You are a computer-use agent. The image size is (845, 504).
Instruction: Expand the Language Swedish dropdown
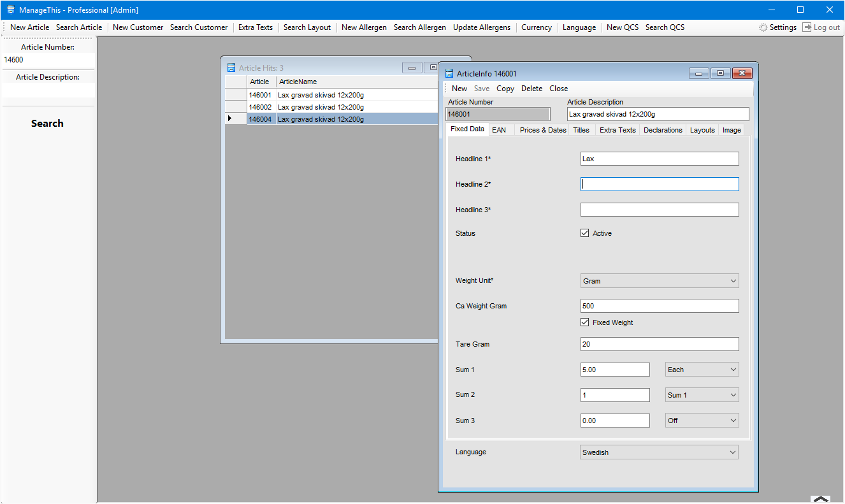(x=660, y=452)
